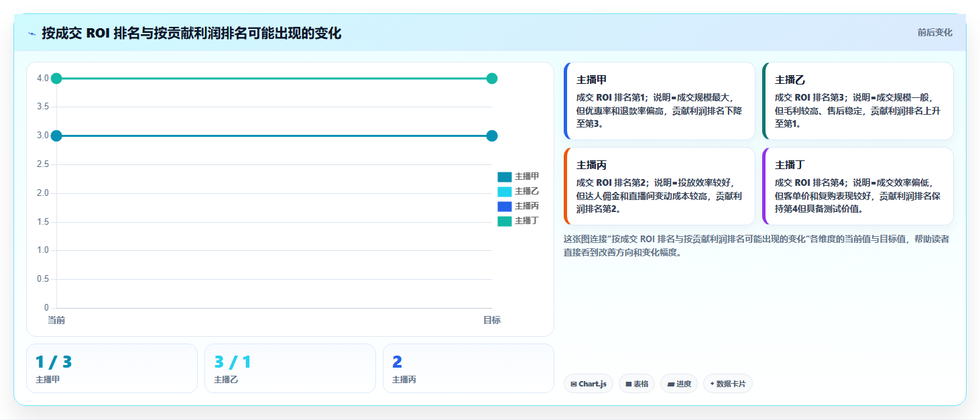Click the 2.5 y-axis tick label

[x=42, y=164]
